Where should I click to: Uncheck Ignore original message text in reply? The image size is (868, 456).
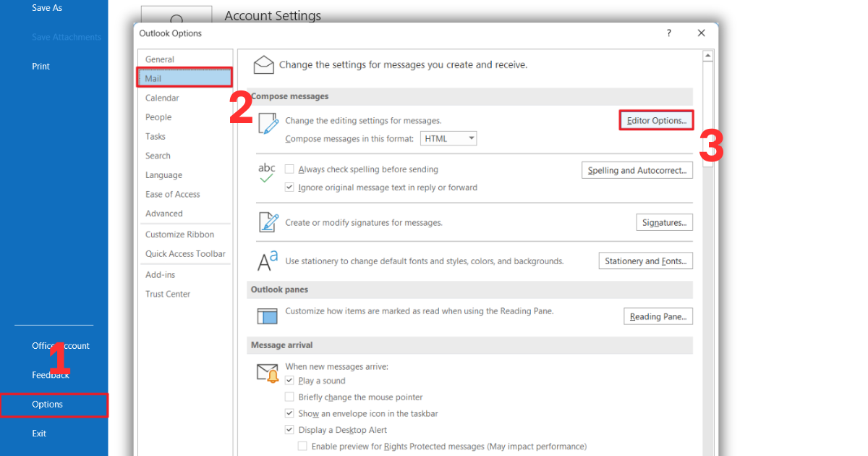(289, 187)
